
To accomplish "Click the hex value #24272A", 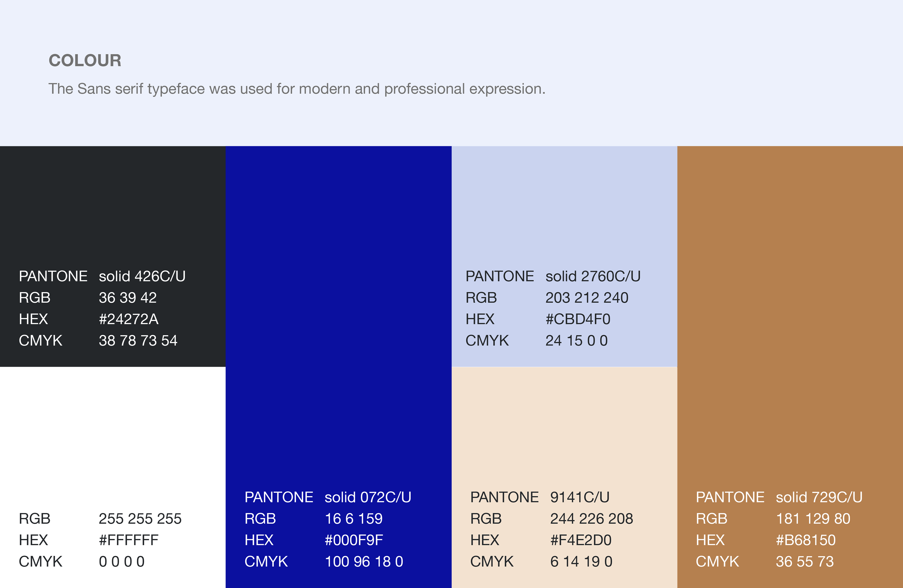I will click(129, 319).
